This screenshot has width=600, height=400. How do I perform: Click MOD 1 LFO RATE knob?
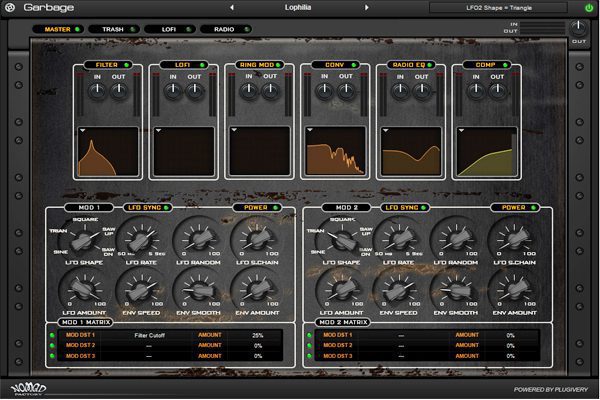141,240
